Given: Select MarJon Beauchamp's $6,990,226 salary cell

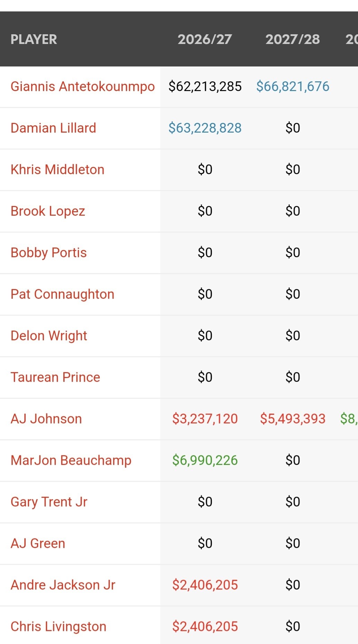Looking at the screenshot, I should pyautogui.click(x=205, y=460).
